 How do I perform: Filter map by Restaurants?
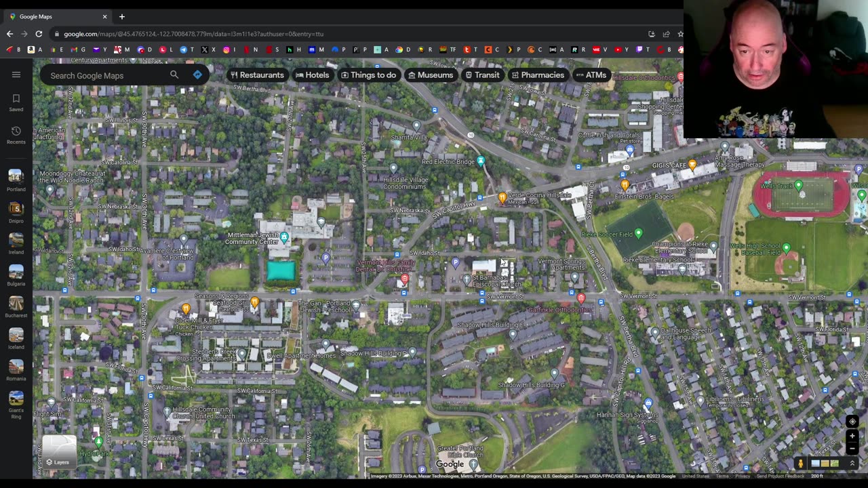[257, 75]
